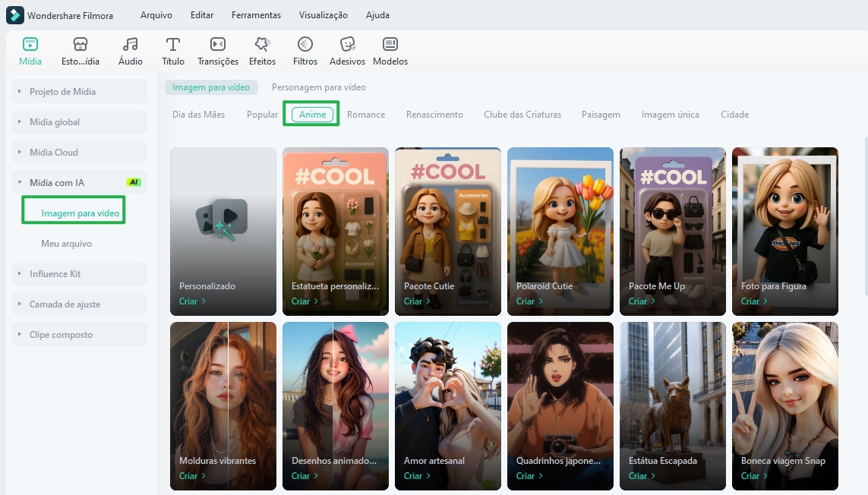This screenshot has width=868, height=495.
Task: Open the Modelos templates icon
Action: [x=390, y=44]
